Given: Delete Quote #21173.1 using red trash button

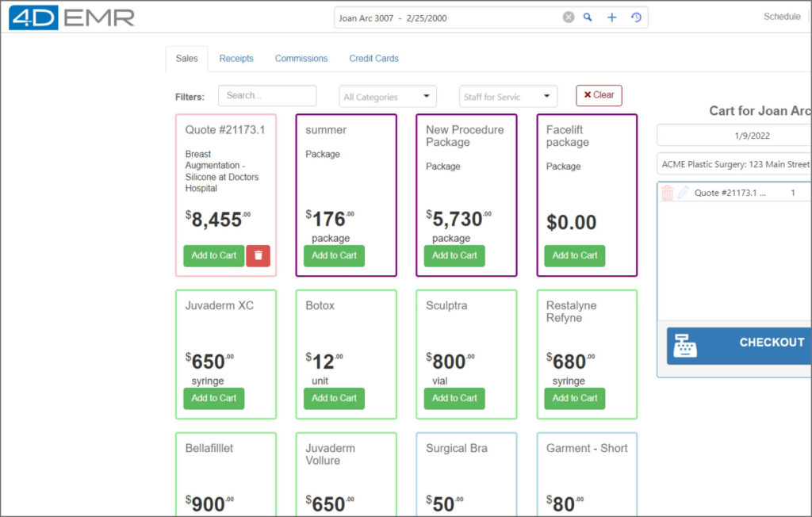Looking at the screenshot, I should point(258,255).
